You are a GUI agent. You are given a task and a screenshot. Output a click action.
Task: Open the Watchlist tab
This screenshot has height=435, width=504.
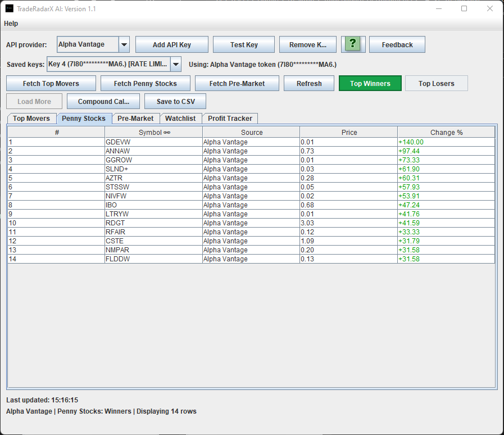(x=181, y=119)
